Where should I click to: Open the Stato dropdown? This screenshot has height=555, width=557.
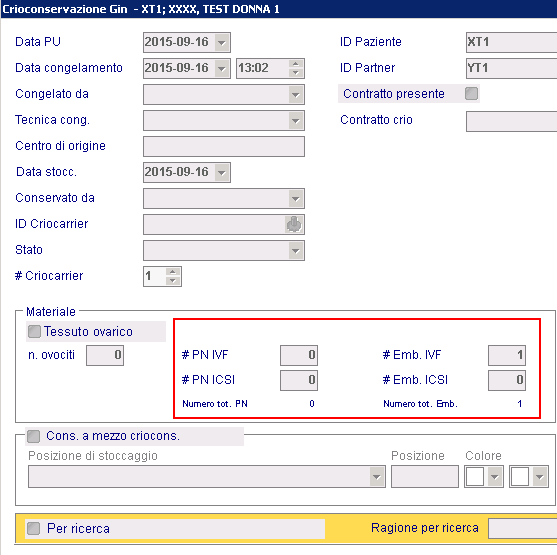[x=296, y=250]
